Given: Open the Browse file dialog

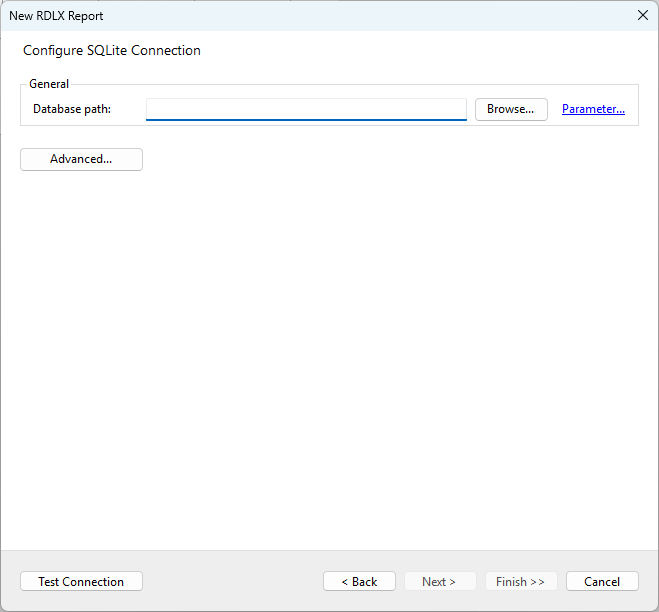Looking at the screenshot, I should (x=511, y=109).
